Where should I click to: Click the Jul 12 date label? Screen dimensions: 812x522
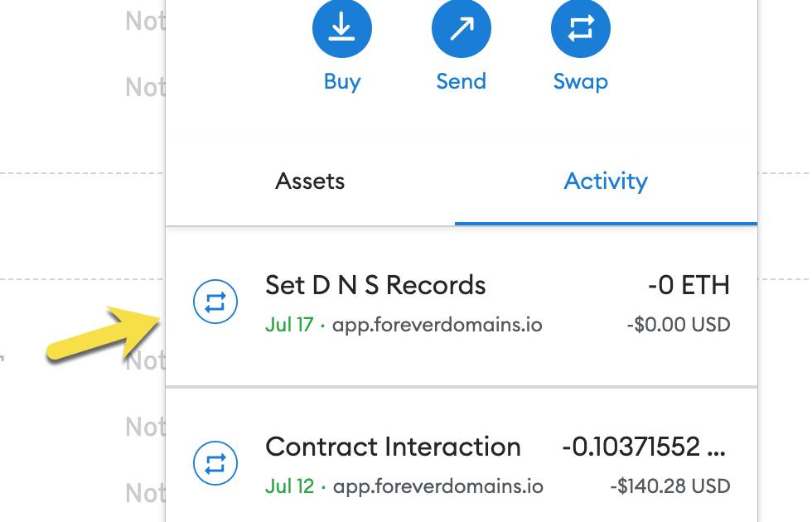289,486
